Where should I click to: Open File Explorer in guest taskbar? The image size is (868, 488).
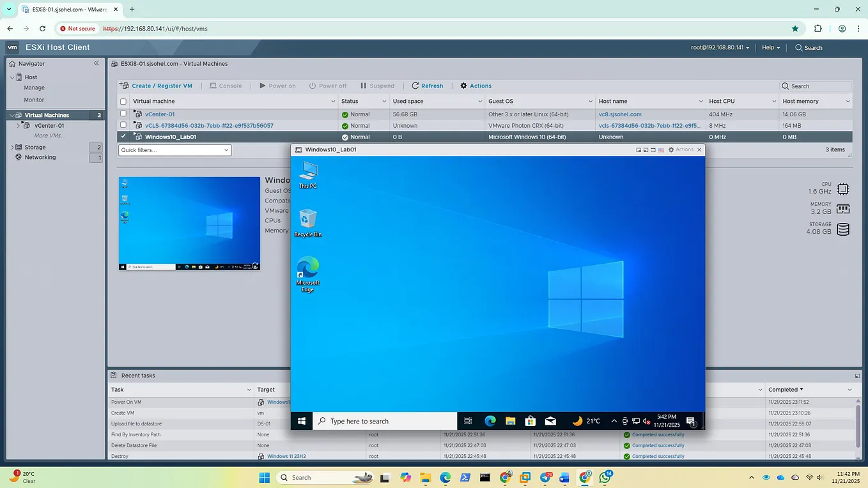(510, 421)
